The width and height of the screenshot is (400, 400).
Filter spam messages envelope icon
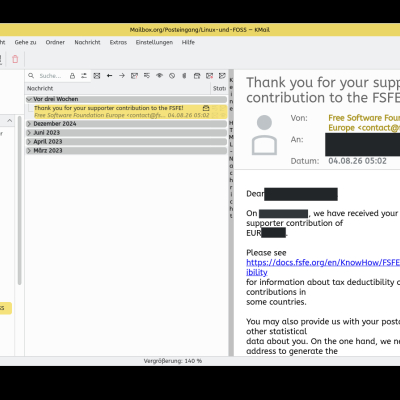point(209,76)
